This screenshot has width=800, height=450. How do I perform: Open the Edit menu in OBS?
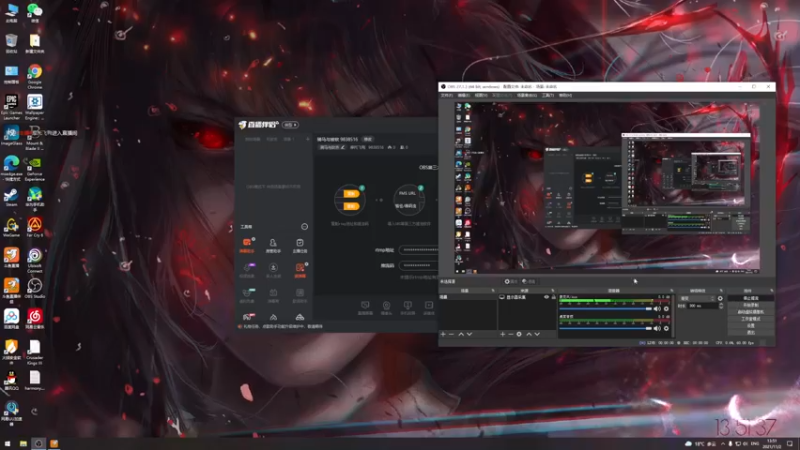(x=463, y=95)
